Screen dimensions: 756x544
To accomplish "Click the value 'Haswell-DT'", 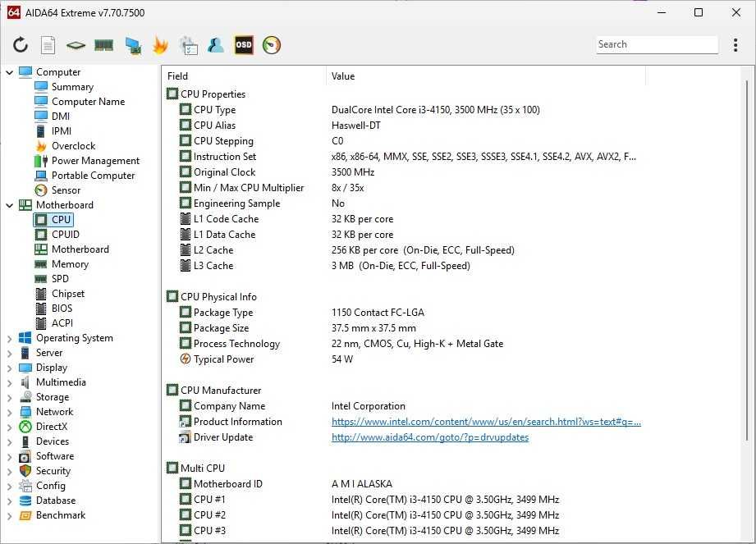I will point(355,126).
